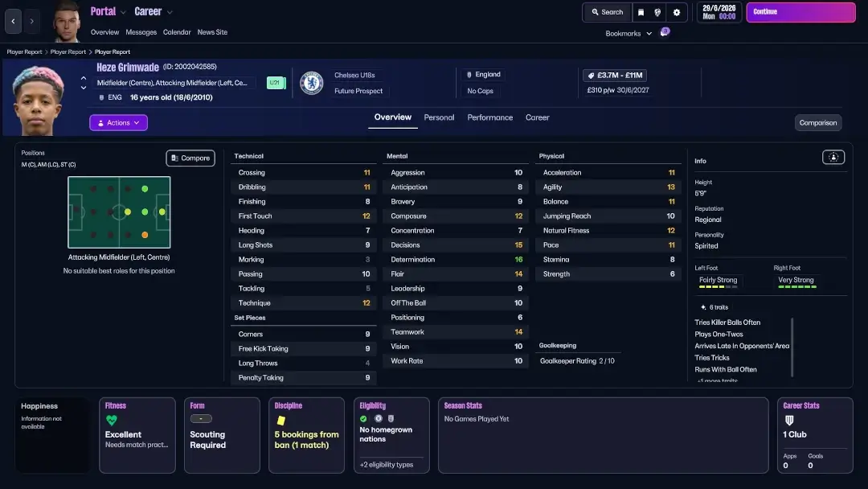868x489 pixels.
Task: Click first Player Report breadcrumb
Action: click(x=24, y=52)
